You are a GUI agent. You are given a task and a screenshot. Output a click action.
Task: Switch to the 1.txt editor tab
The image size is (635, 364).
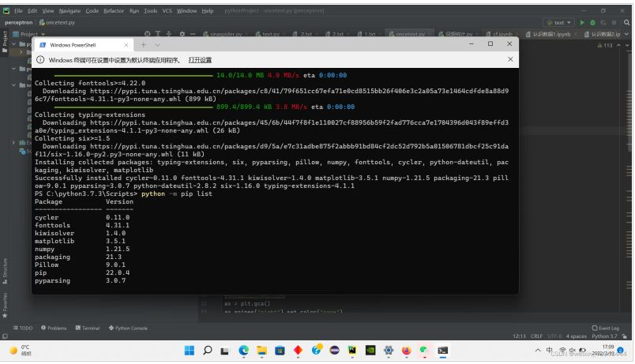(x=366, y=34)
